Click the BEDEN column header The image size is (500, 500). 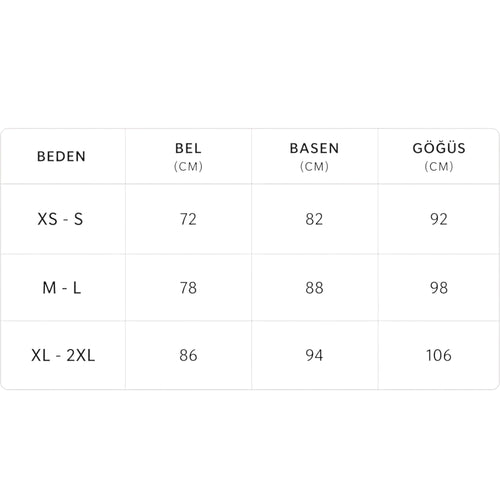tap(61, 156)
